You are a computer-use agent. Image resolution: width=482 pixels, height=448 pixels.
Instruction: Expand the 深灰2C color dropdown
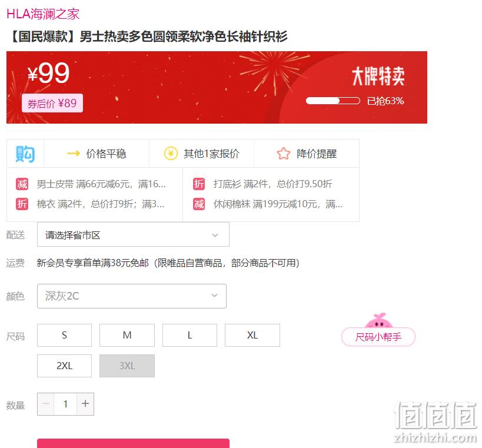[x=132, y=296]
